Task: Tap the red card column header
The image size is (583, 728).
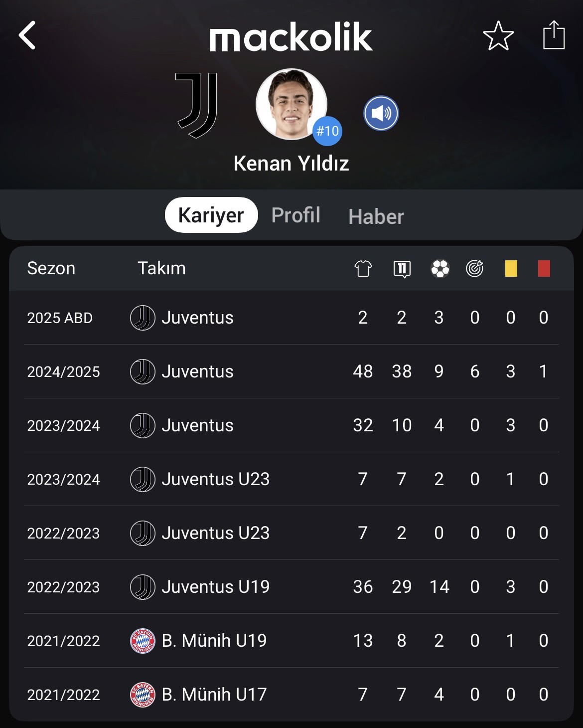Action: pyautogui.click(x=544, y=268)
